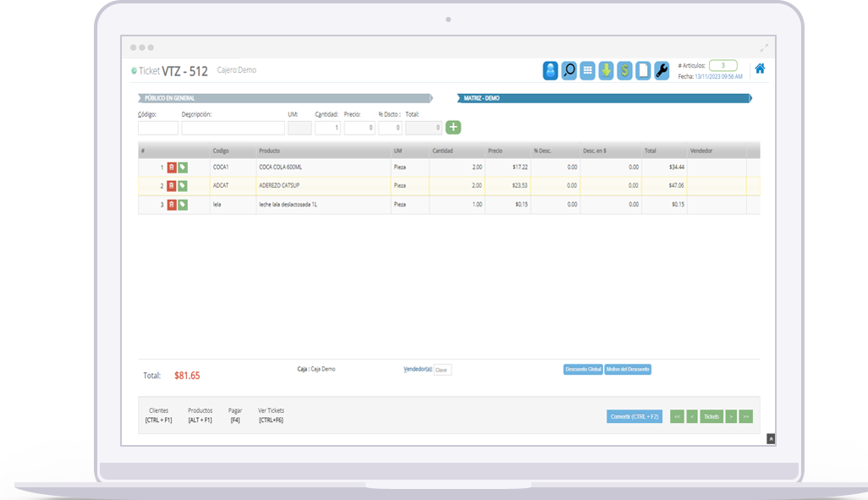Screen dimensions: 868x500
Task: Click the Motivo del Descuento button
Action: click(x=628, y=370)
